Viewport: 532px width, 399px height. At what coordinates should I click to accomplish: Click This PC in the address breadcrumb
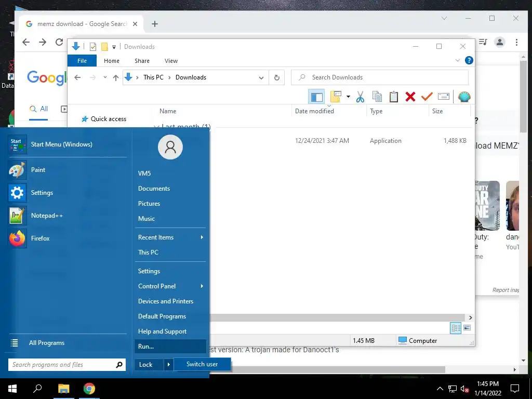pos(153,77)
